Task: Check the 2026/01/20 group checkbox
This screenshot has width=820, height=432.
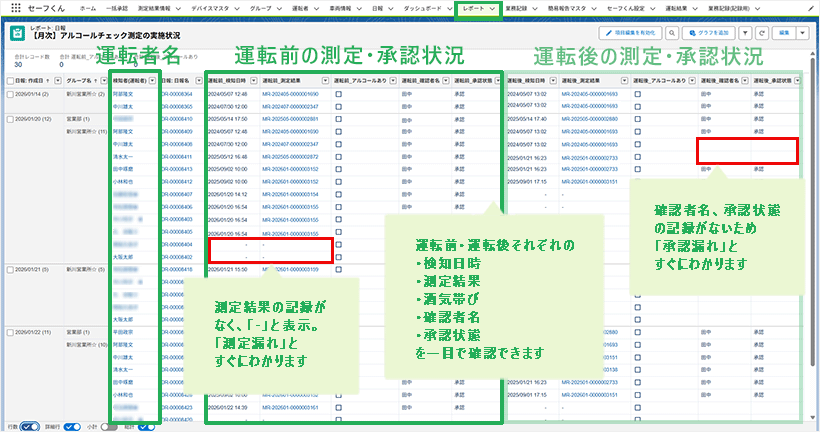Action: point(10,119)
